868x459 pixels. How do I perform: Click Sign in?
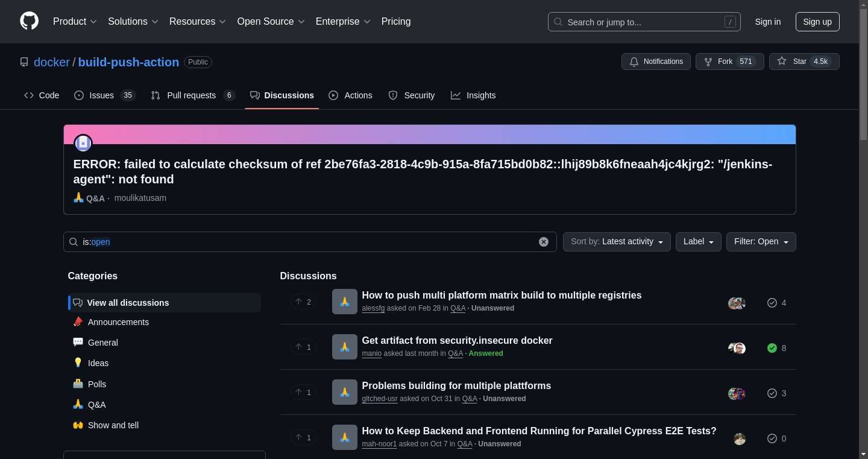click(768, 22)
